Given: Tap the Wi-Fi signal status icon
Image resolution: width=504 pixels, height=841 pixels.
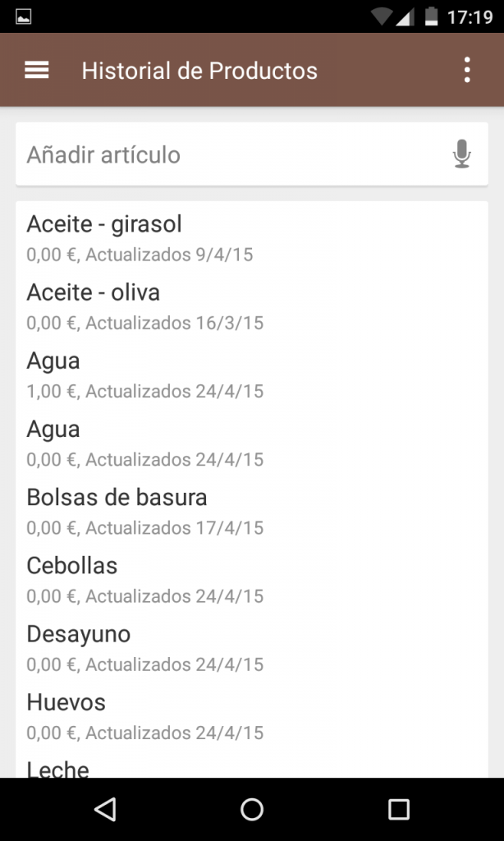Looking at the screenshot, I should 381,16.
